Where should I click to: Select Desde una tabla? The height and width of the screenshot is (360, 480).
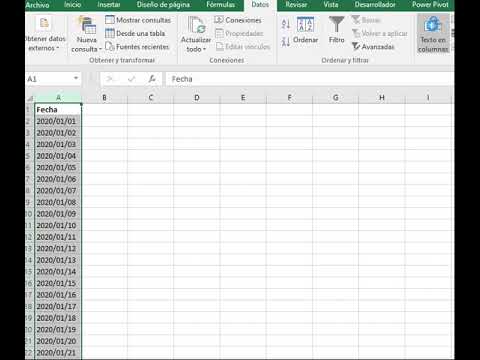click(x=135, y=33)
